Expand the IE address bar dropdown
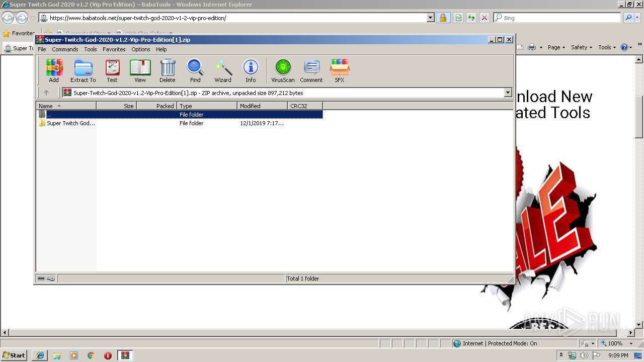The image size is (644, 362). 430,18
